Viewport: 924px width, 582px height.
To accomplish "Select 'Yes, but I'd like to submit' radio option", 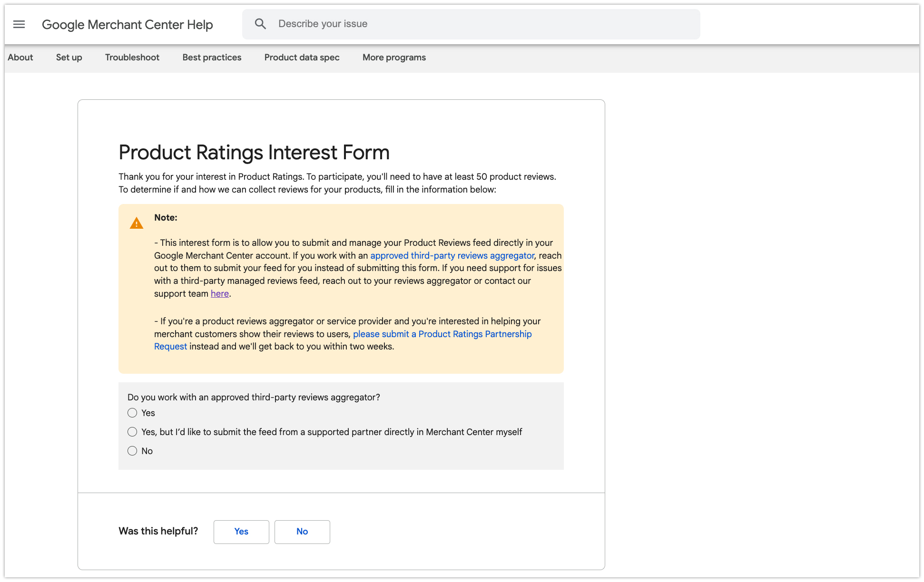I will 132,432.
